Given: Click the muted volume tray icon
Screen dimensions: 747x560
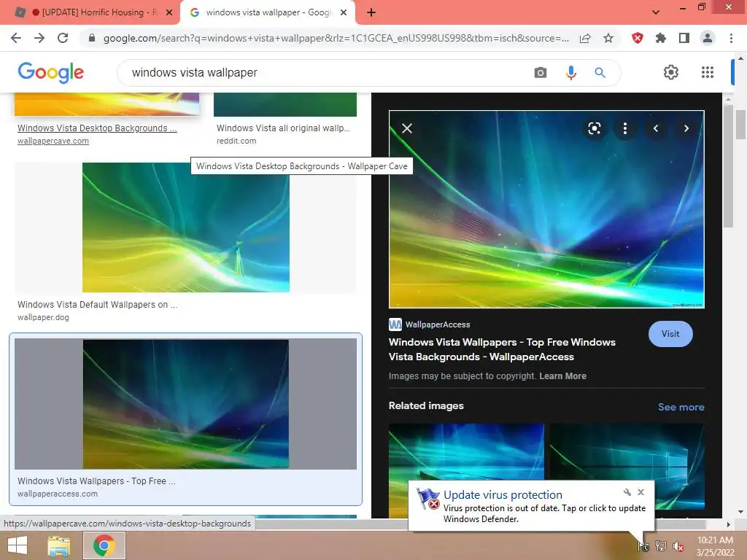Looking at the screenshot, I should pos(678,546).
